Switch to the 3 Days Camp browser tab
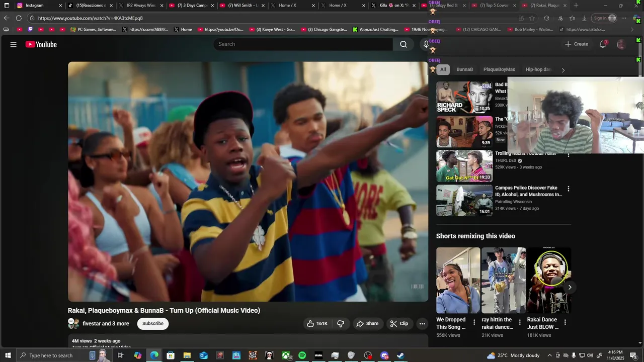This screenshot has height=362, width=644. 191,6
